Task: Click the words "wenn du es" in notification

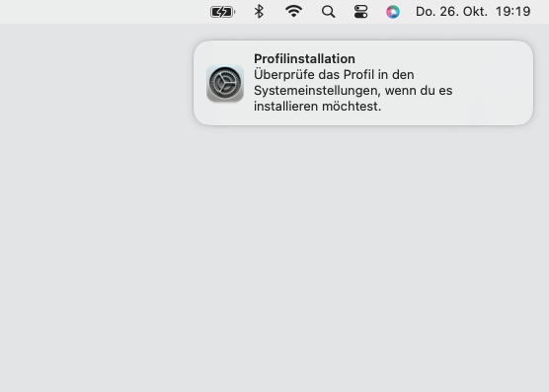Action: (419, 91)
